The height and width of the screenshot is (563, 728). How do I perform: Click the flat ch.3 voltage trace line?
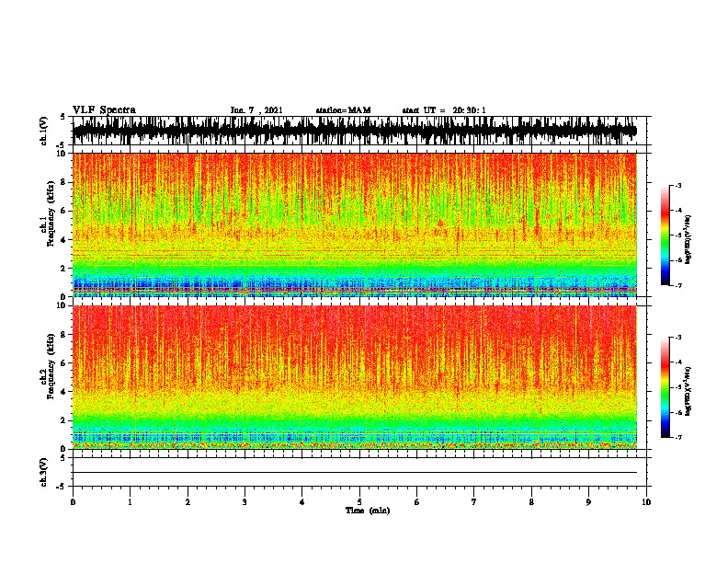(x=355, y=473)
